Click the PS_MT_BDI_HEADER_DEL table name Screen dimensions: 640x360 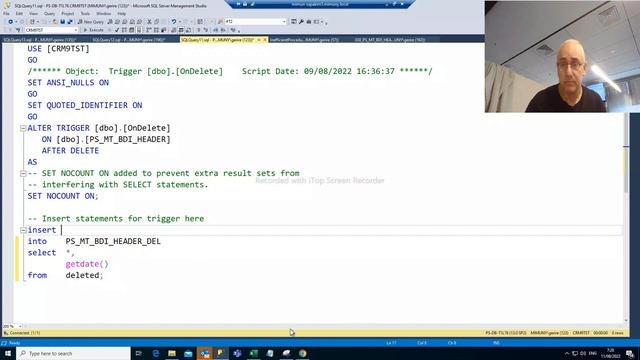[113, 241]
